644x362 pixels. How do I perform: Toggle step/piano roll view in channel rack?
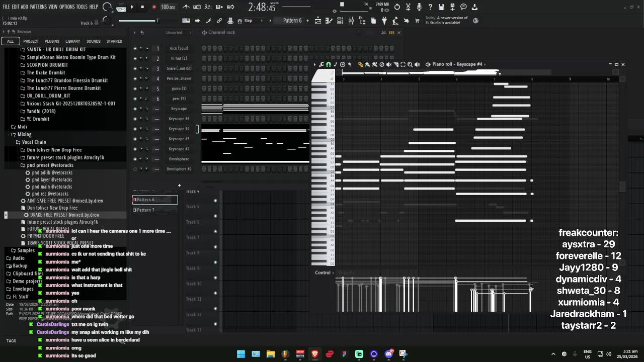click(391, 33)
